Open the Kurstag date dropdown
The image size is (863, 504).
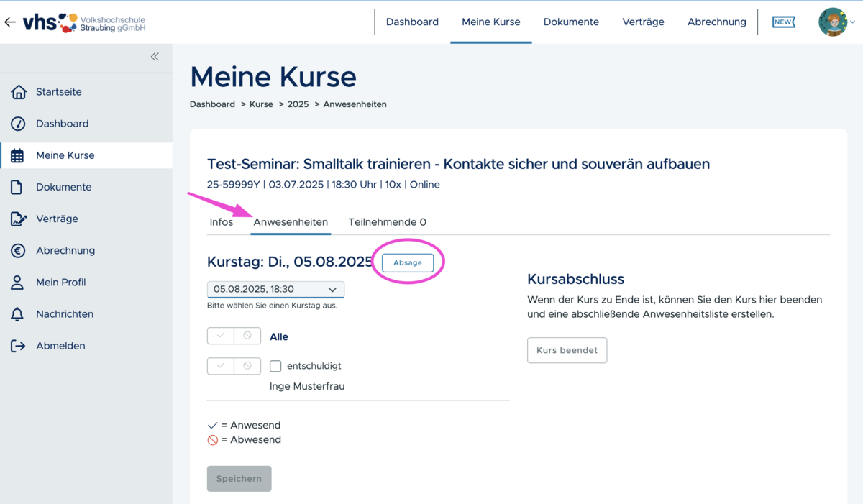[275, 289]
